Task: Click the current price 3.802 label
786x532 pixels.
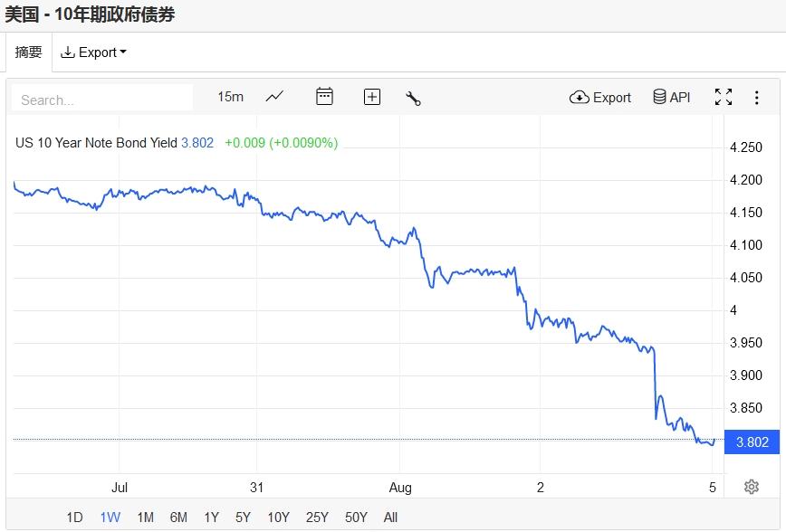Action: tap(752, 442)
